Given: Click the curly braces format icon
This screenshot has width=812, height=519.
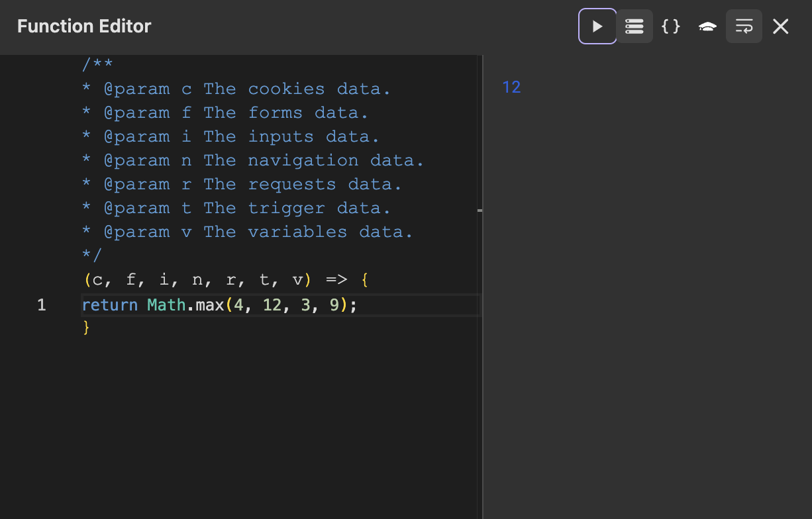Looking at the screenshot, I should tap(671, 26).
